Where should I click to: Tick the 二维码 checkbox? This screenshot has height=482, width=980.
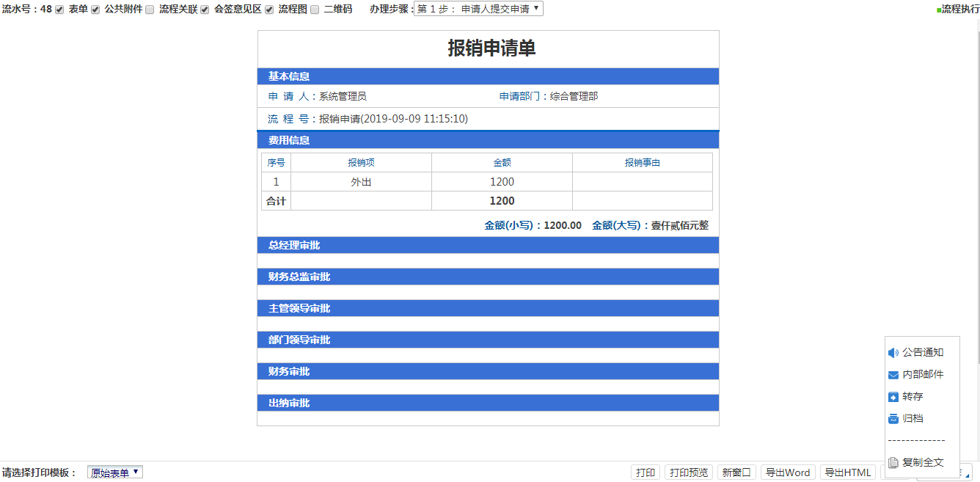tap(315, 10)
